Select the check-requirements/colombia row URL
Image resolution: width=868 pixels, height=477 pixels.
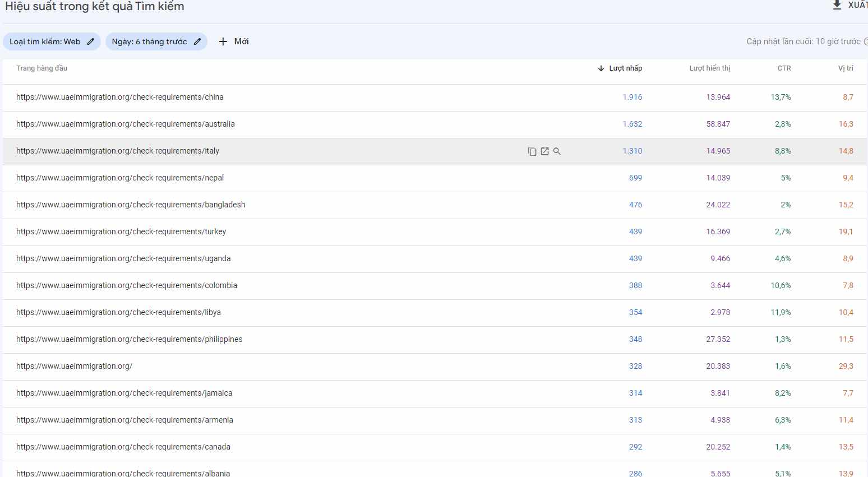[x=127, y=285]
